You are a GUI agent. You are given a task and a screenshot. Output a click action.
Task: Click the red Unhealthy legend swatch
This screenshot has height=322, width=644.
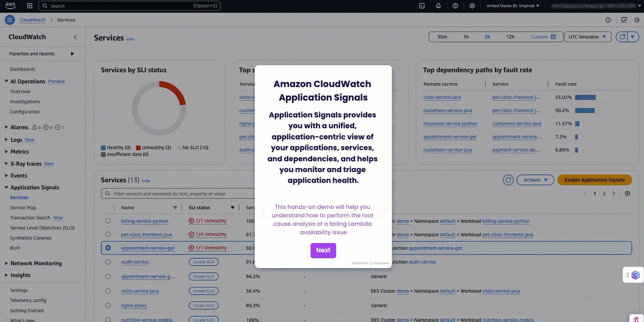138,147
